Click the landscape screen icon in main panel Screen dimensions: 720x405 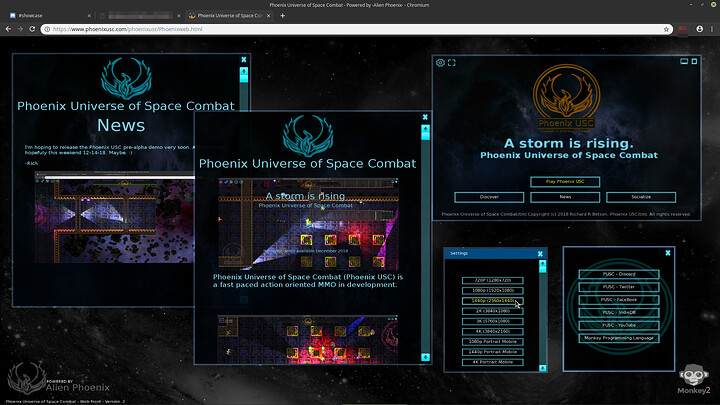click(684, 61)
